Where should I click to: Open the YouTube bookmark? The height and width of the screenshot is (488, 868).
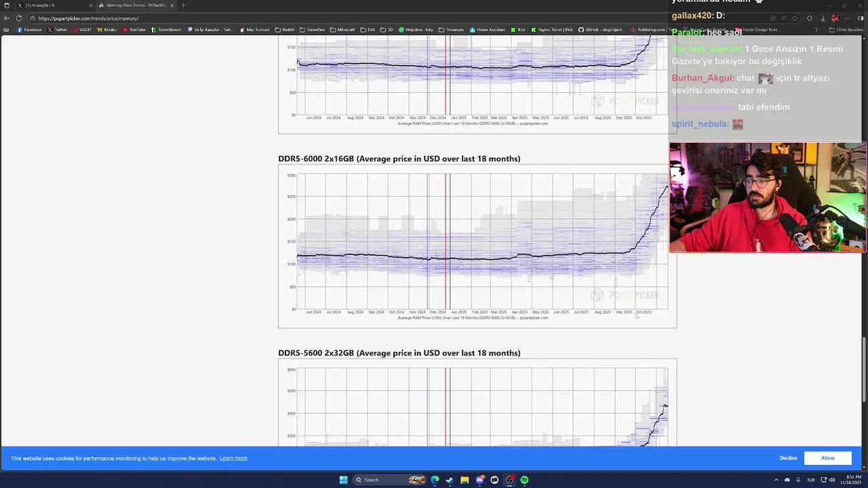pyautogui.click(x=134, y=30)
